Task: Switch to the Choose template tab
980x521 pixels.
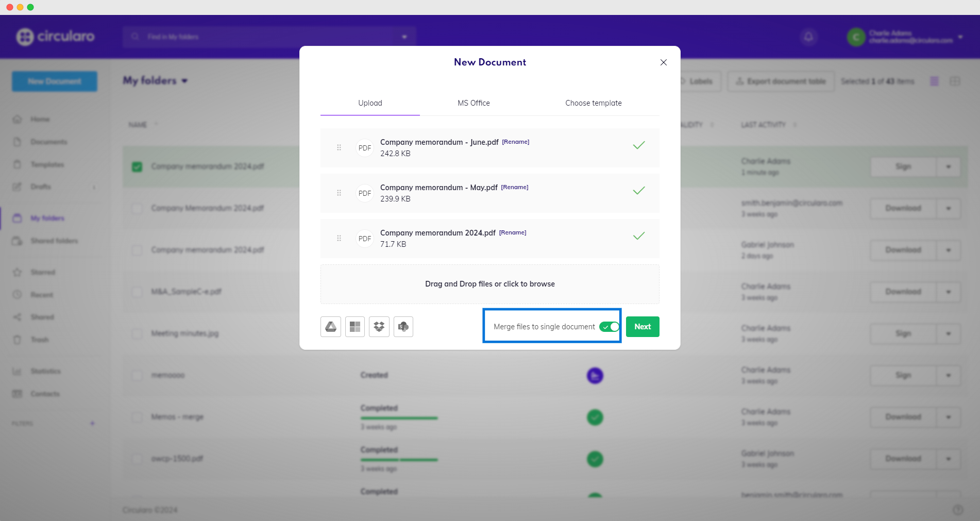Action: [593, 103]
